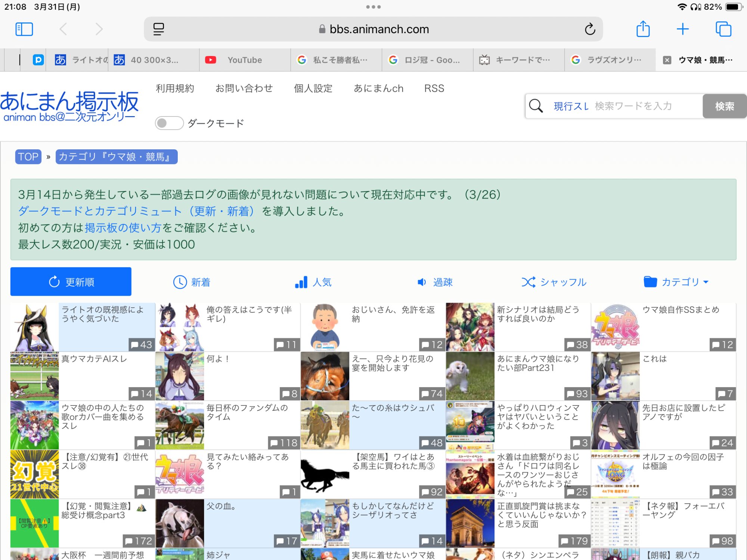Click the bbs.animanch.com address bar
Image resolution: width=747 pixels, height=560 pixels.
(373, 29)
